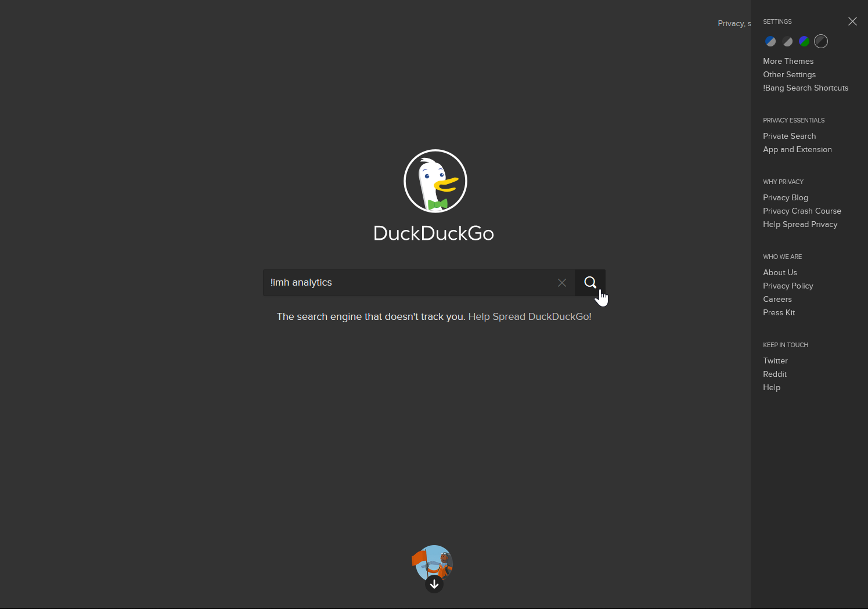
Task: Go to Private Search
Action: tap(789, 136)
